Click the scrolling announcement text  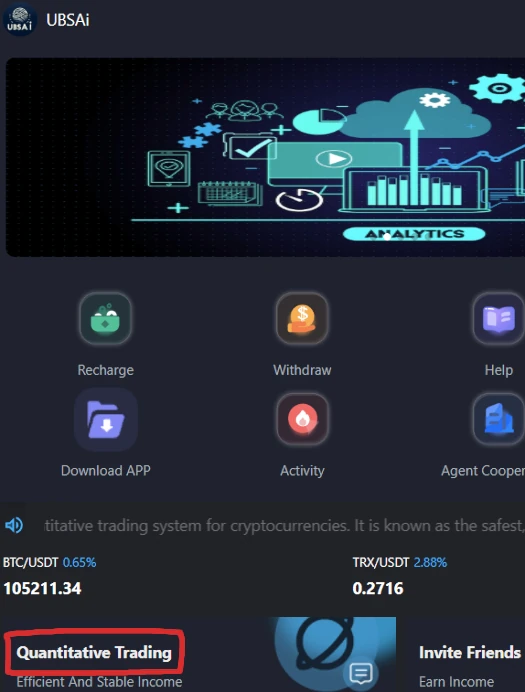[x=285, y=526]
